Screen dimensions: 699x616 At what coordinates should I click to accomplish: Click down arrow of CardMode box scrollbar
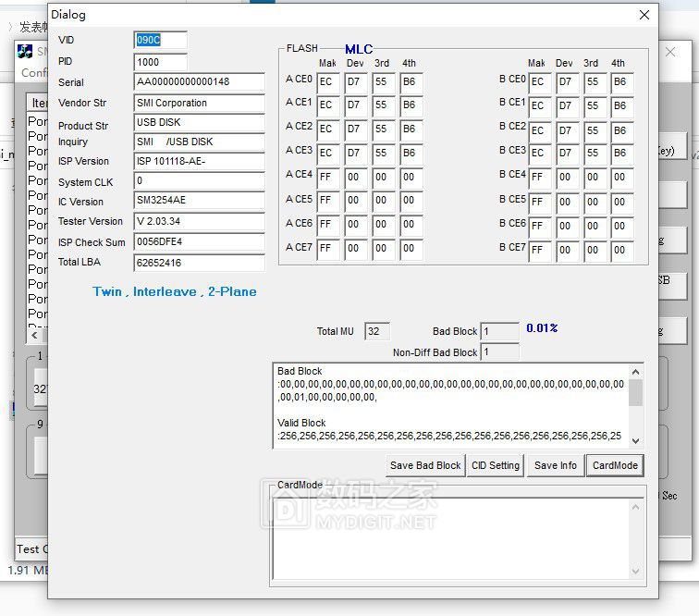[x=636, y=571]
